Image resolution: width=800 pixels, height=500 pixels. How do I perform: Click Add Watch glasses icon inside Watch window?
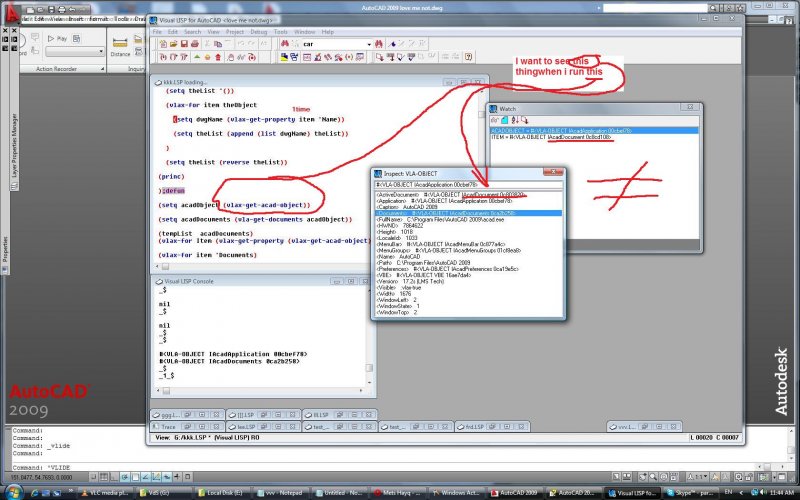494,120
